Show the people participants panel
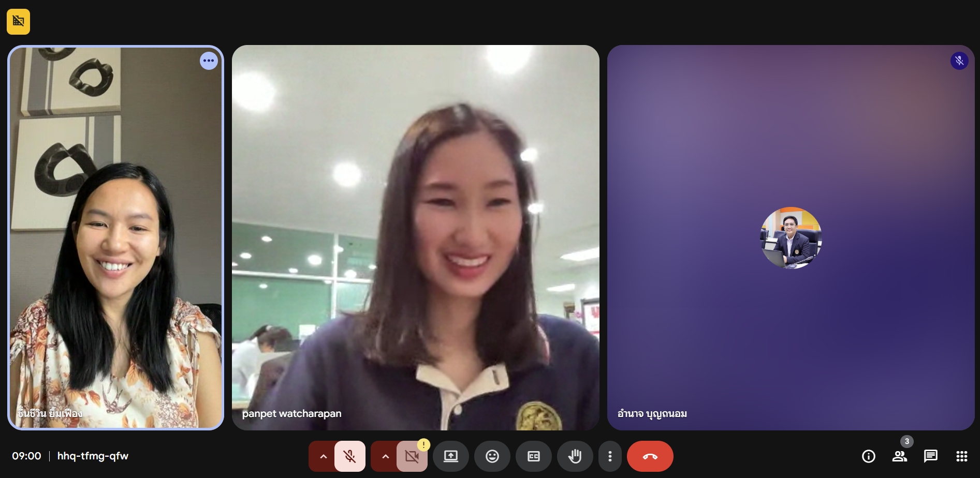This screenshot has width=980, height=478. (x=899, y=456)
